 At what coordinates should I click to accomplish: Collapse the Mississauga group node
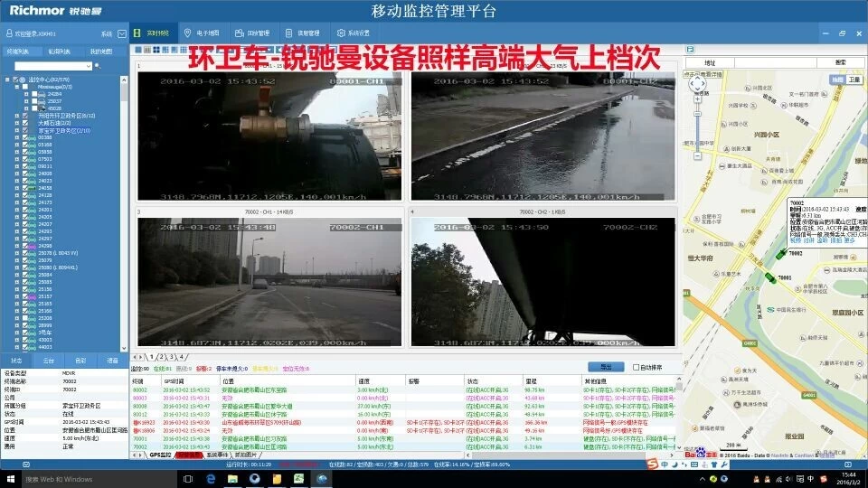(17, 87)
